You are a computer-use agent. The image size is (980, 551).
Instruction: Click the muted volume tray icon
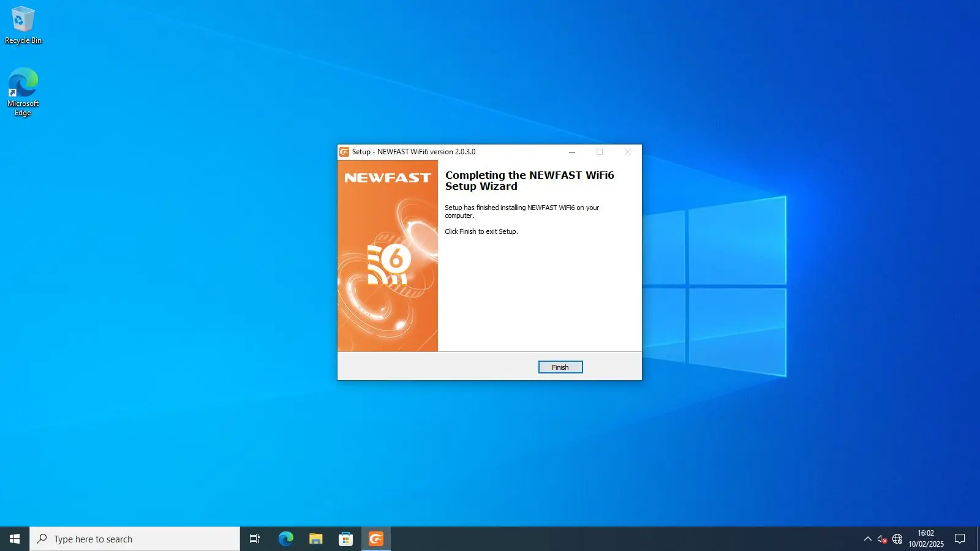coord(882,539)
